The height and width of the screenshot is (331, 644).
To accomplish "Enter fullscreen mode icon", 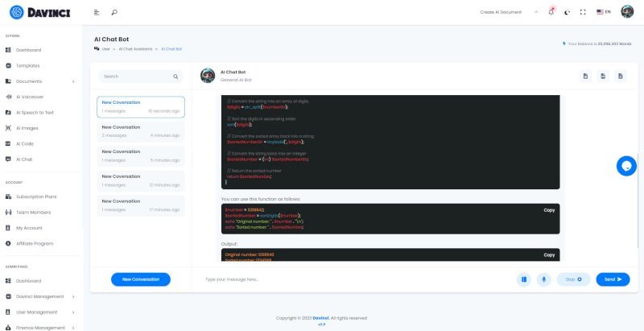I will 582,12.
